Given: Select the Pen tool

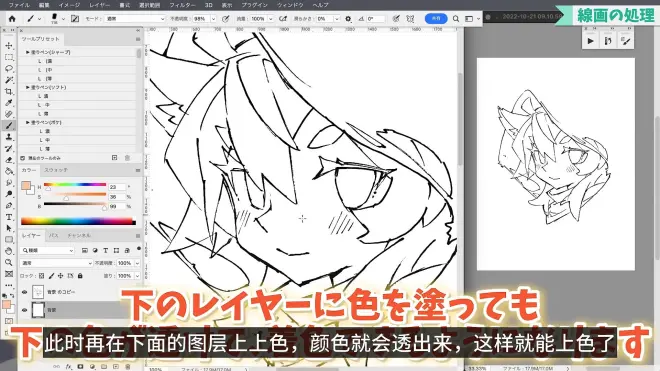Looking at the screenshot, I should tap(9, 206).
